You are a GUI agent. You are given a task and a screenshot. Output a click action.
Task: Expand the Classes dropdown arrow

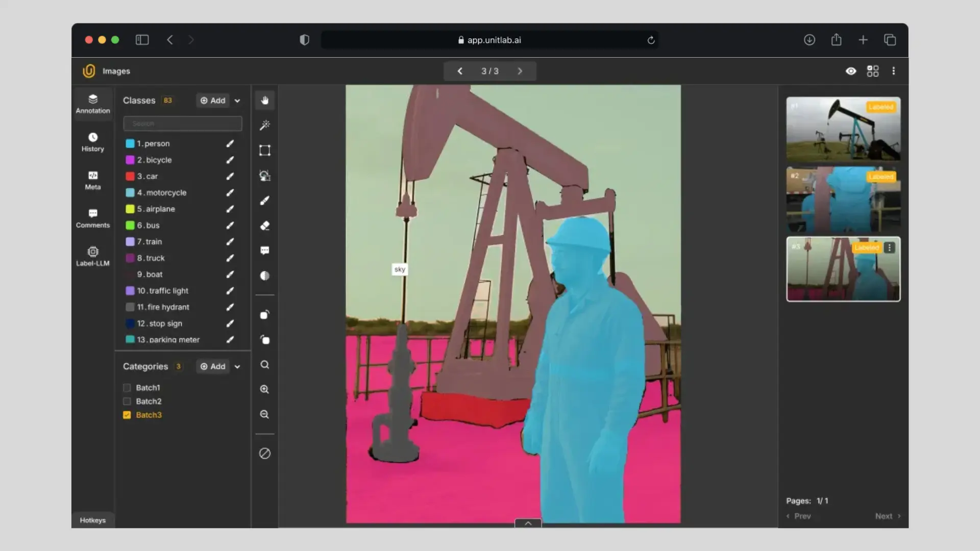(237, 101)
